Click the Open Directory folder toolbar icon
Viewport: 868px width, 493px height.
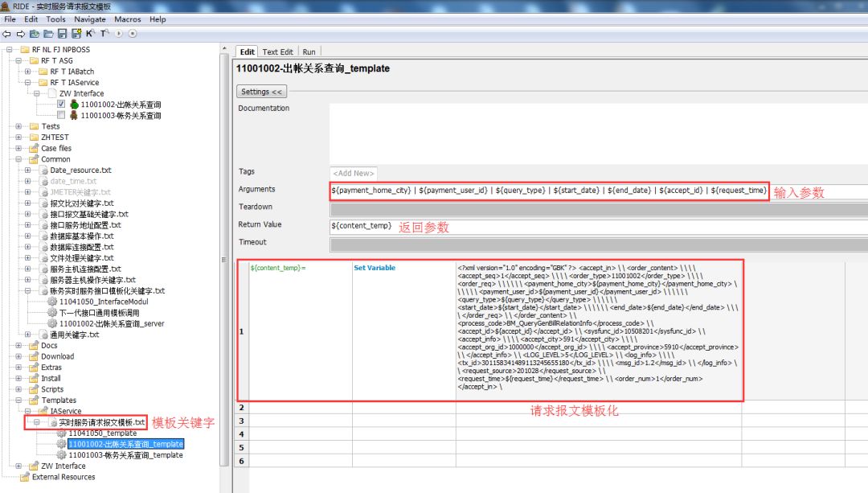(48, 34)
